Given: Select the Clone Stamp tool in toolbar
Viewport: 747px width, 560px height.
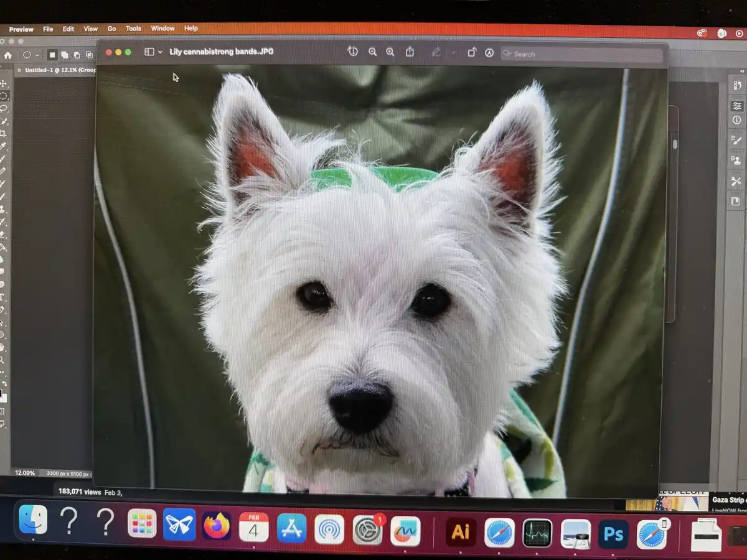Looking at the screenshot, I should click(x=4, y=209).
